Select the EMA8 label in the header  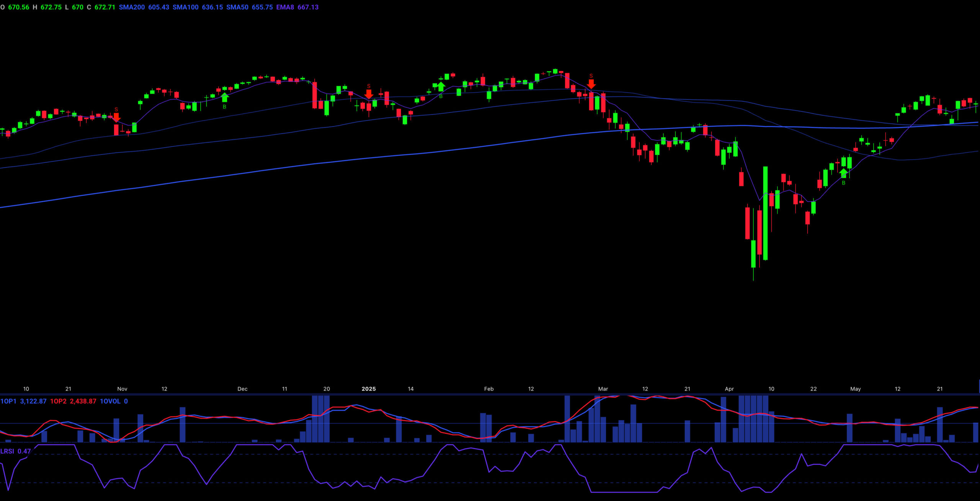point(285,7)
